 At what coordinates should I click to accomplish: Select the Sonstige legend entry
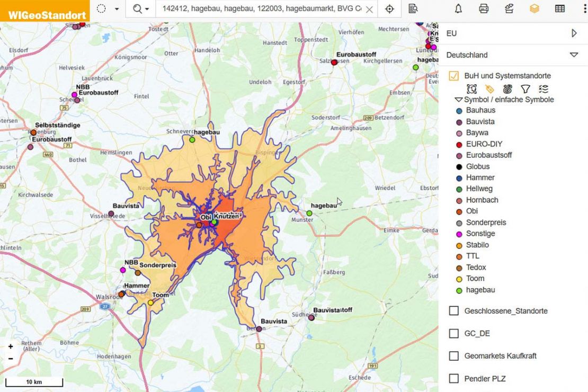480,233
